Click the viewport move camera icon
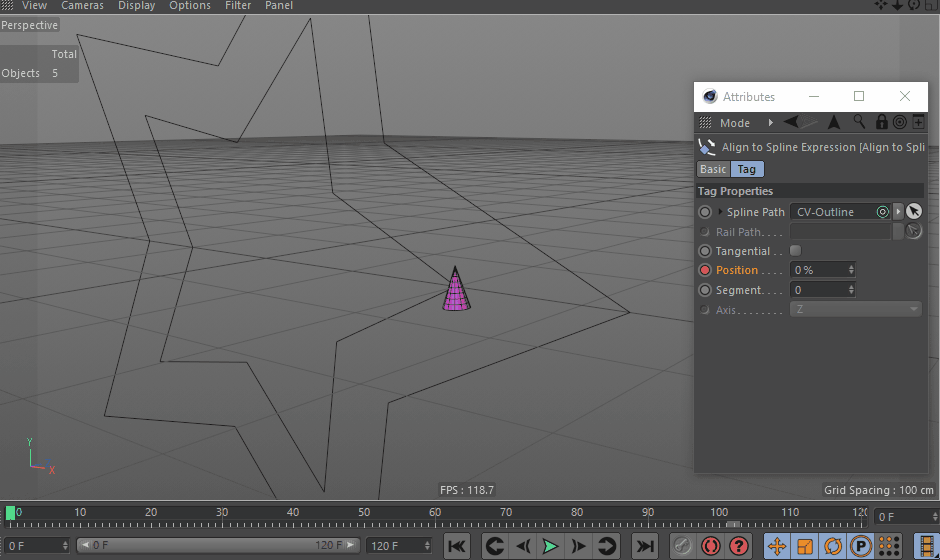The width and height of the screenshot is (940, 560). pyautogui.click(x=881, y=5)
